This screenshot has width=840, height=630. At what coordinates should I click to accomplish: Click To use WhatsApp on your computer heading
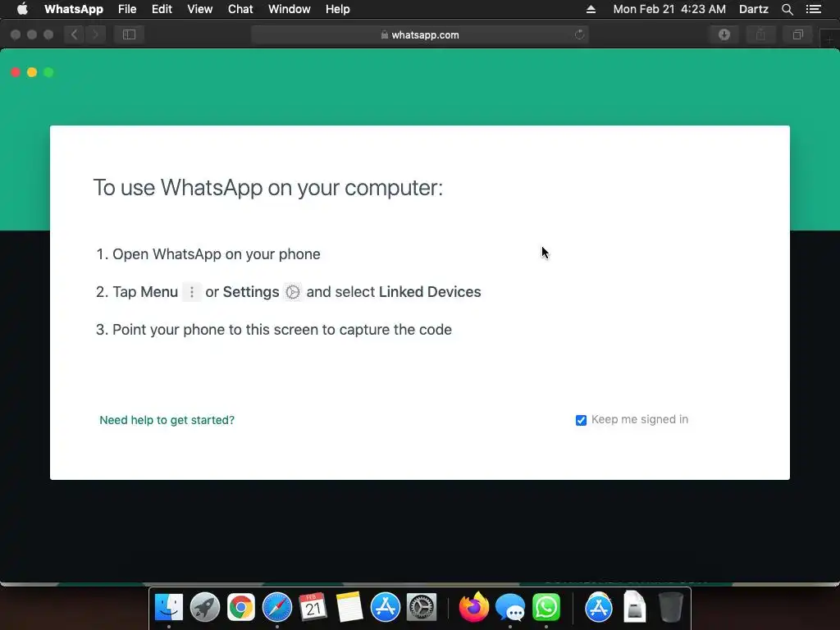[x=268, y=188]
